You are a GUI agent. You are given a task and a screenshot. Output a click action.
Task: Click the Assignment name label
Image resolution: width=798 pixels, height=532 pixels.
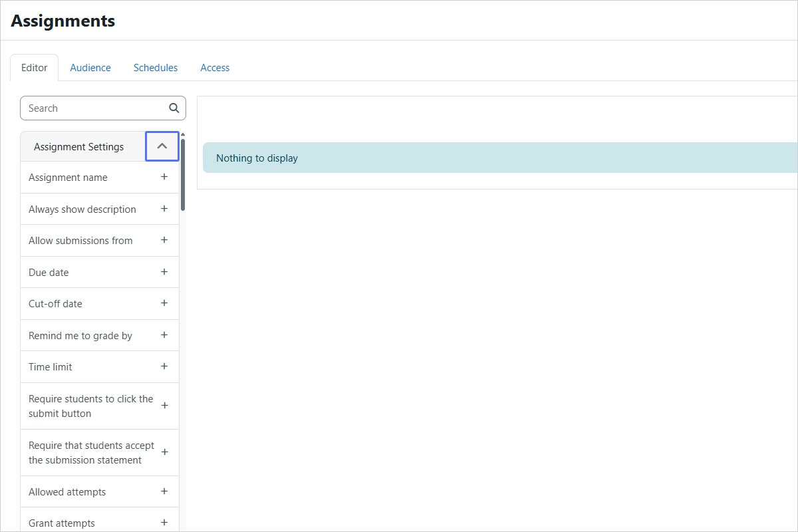(68, 178)
